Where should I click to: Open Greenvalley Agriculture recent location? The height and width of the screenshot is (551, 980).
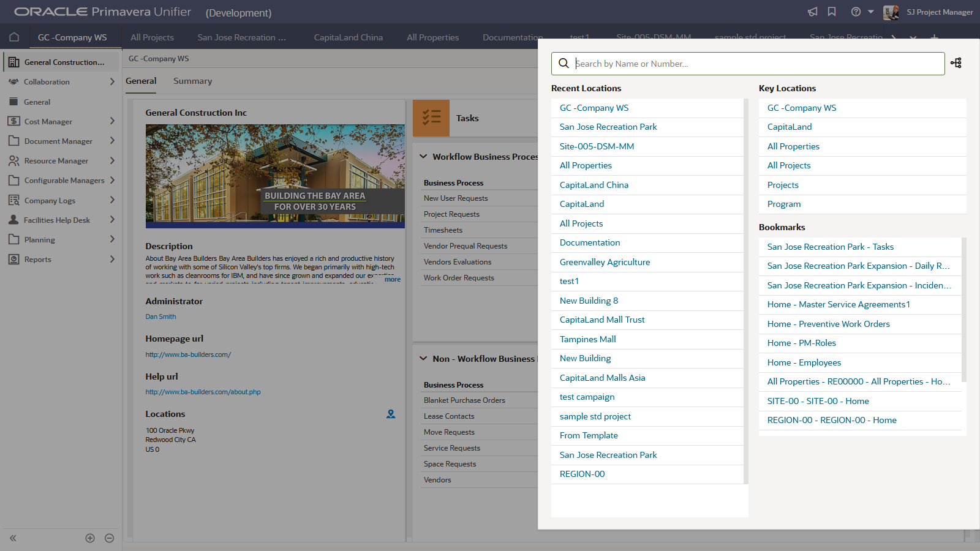pyautogui.click(x=647, y=262)
